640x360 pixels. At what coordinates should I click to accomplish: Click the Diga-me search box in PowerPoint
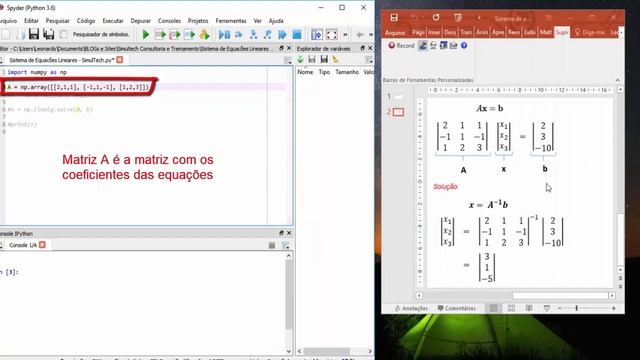tap(589, 32)
